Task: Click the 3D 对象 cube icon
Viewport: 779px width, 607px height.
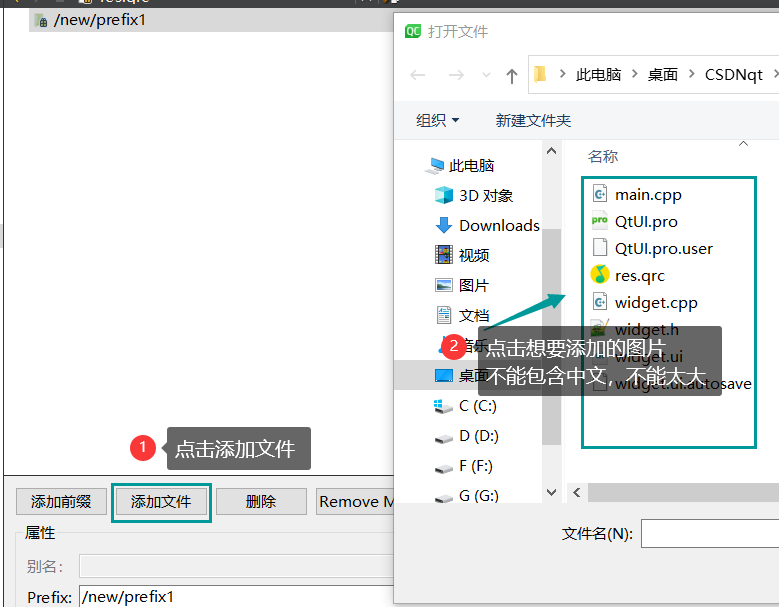Action: pyautogui.click(x=444, y=195)
